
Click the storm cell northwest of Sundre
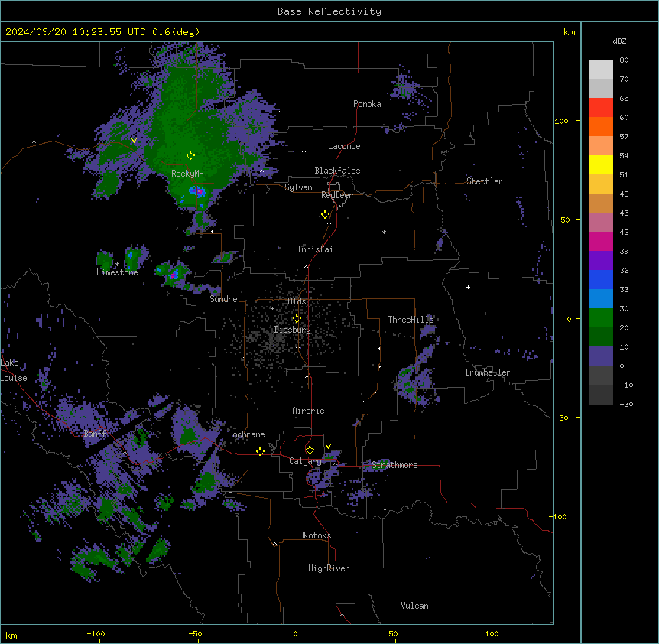pyautogui.click(x=173, y=275)
